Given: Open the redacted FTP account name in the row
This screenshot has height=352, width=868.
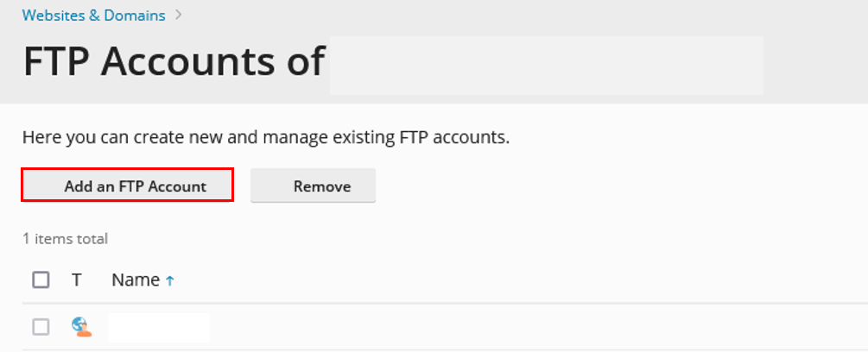Looking at the screenshot, I should pos(159,327).
